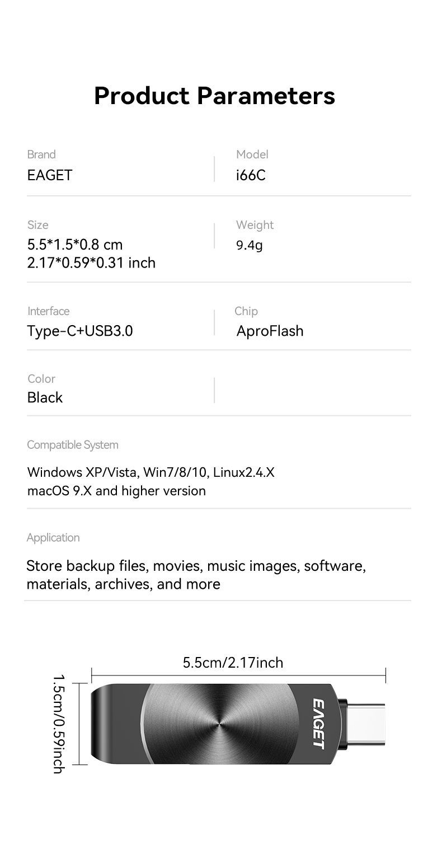
Task: Click the "Product Parameters" heading
Action: tap(214, 96)
